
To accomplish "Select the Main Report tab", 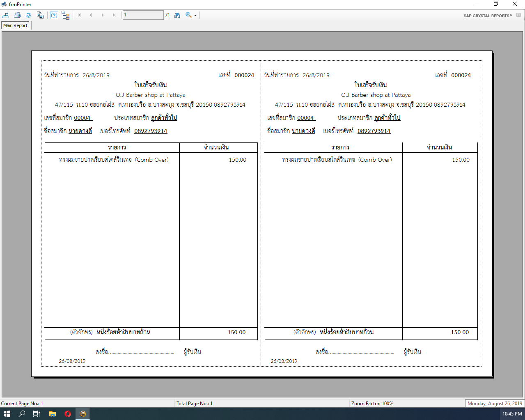I will (x=16, y=25).
